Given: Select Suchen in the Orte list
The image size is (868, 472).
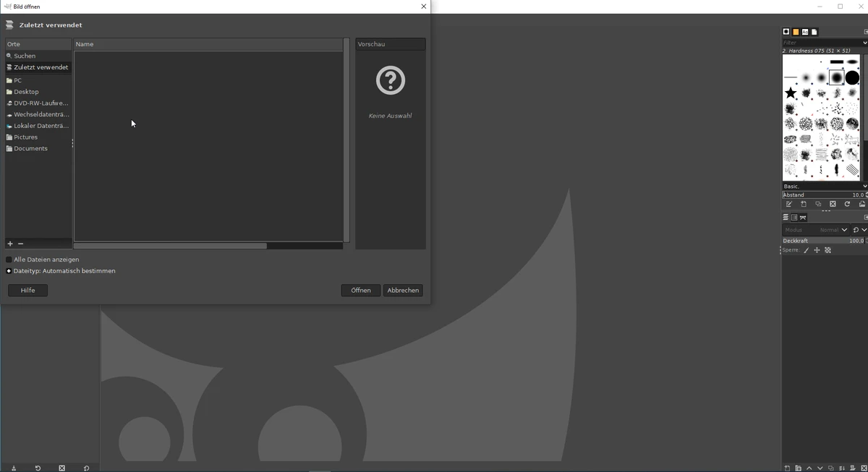Looking at the screenshot, I should tap(38, 56).
